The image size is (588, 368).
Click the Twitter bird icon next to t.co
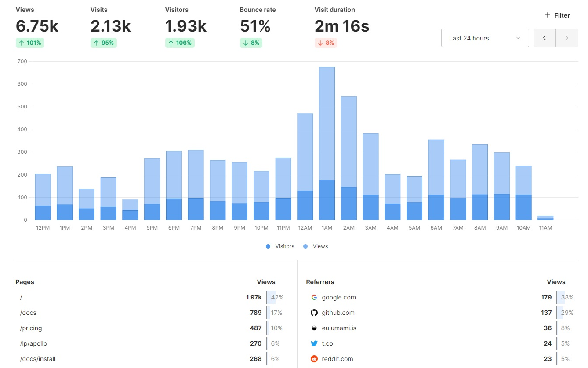click(314, 343)
